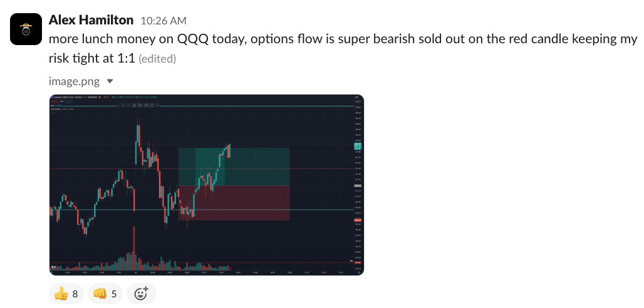The image size is (644, 308).
Task: Open the Alex Hamilton username link
Action: 91,21
